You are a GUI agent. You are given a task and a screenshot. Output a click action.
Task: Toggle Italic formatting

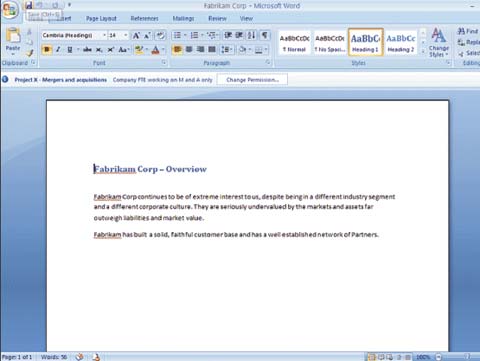58,50
